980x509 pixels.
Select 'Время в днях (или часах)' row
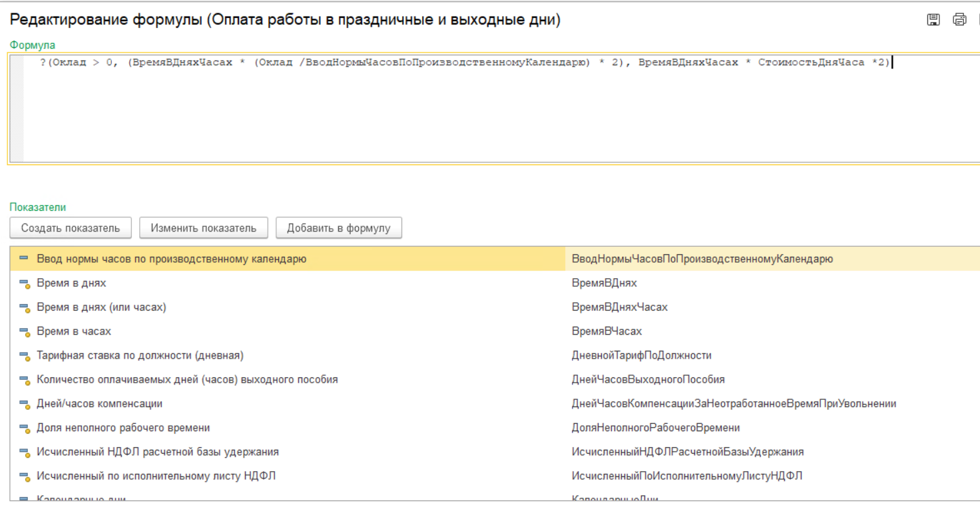pyautogui.click(x=101, y=307)
